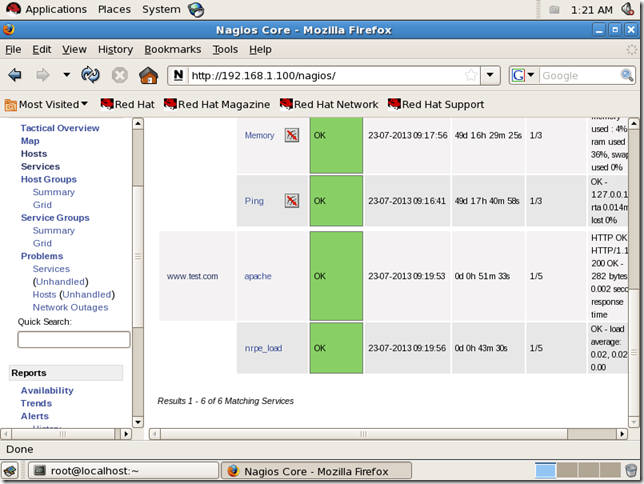The width and height of the screenshot is (644, 484).
Task: Click the Quick Search input box
Action: 74,340
